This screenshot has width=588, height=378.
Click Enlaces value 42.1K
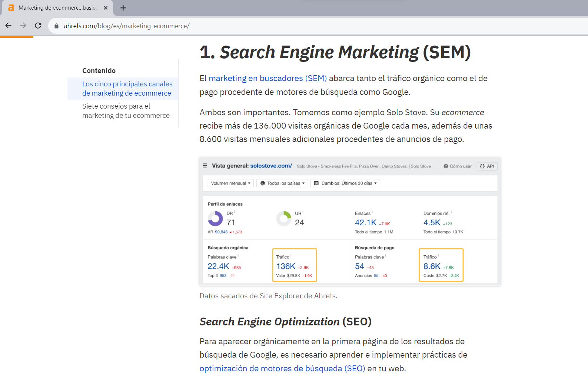click(x=366, y=223)
